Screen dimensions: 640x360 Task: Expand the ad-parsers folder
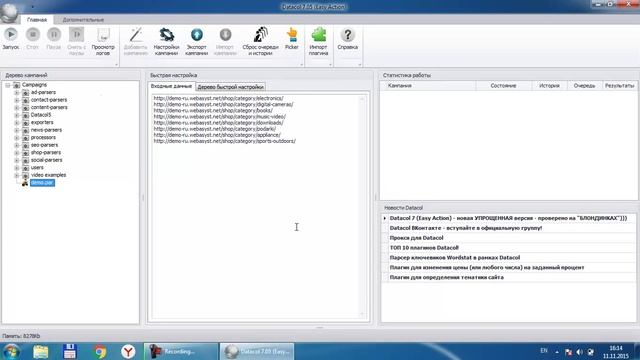(16, 93)
